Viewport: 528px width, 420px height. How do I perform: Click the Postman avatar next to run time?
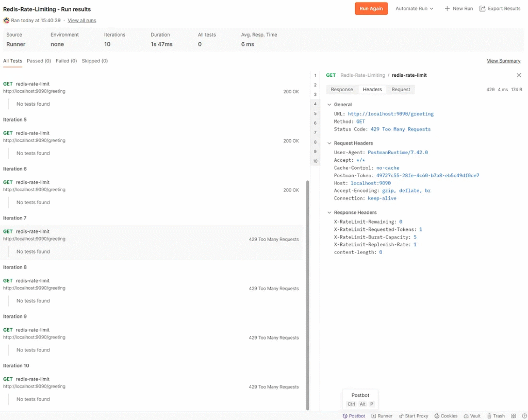(6, 21)
